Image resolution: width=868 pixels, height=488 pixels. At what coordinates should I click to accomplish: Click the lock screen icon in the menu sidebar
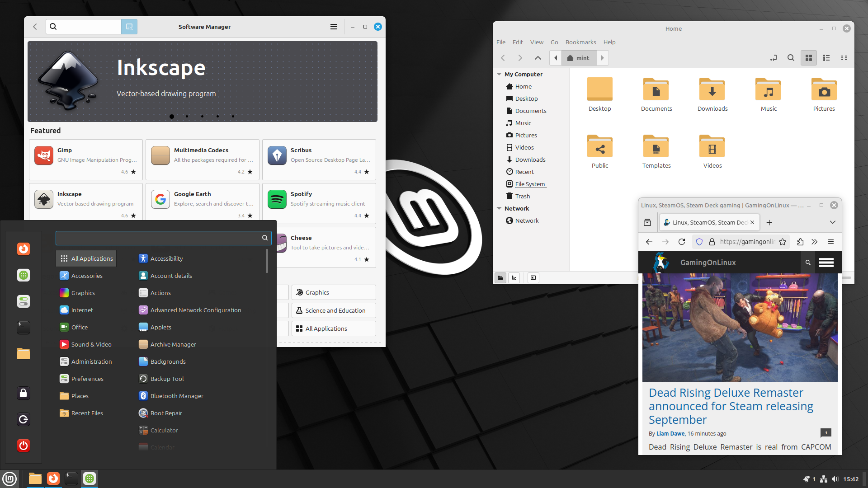[24, 393]
